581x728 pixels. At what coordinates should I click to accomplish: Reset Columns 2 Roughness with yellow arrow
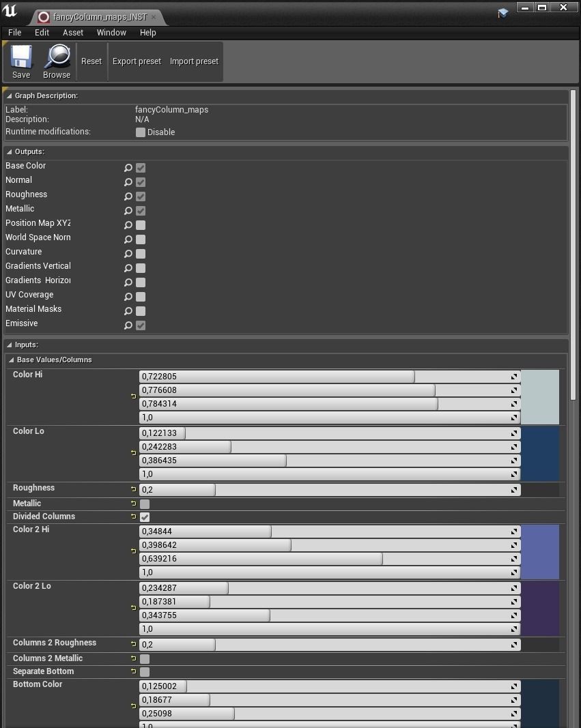134,644
